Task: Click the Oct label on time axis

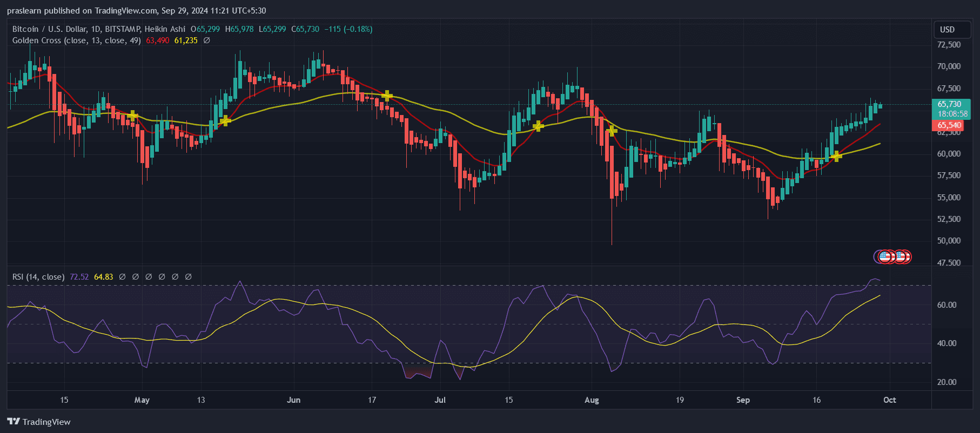Action: coord(889,400)
